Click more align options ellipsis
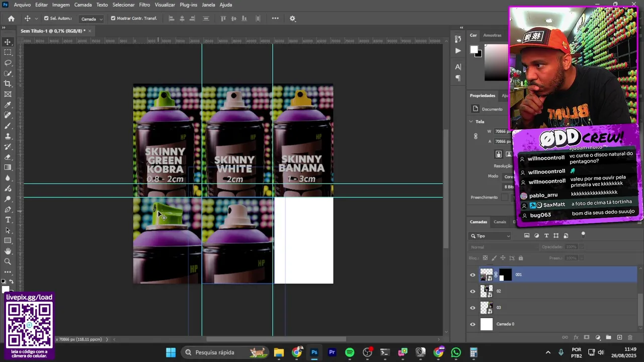This screenshot has height=362, width=644. pos(275,19)
